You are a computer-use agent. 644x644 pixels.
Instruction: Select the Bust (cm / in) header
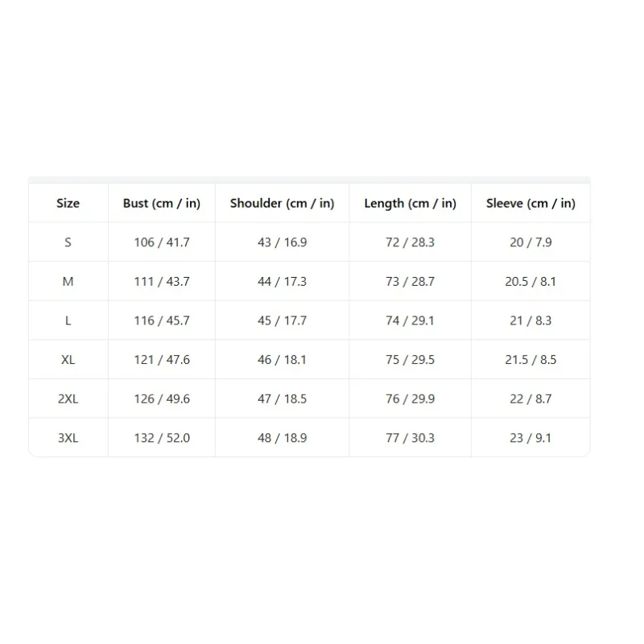[x=162, y=204]
